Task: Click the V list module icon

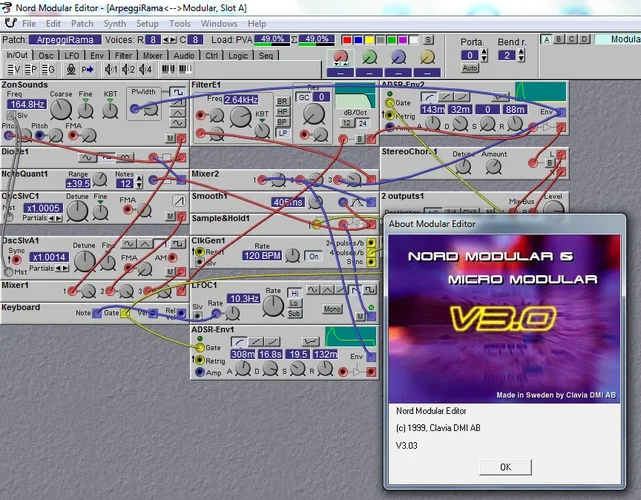Action: click(14, 70)
